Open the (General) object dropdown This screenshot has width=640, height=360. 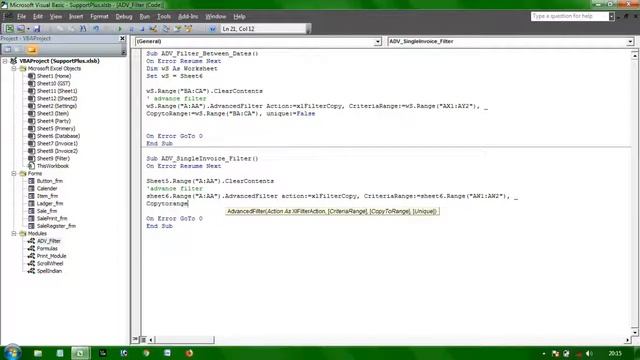(x=378, y=42)
